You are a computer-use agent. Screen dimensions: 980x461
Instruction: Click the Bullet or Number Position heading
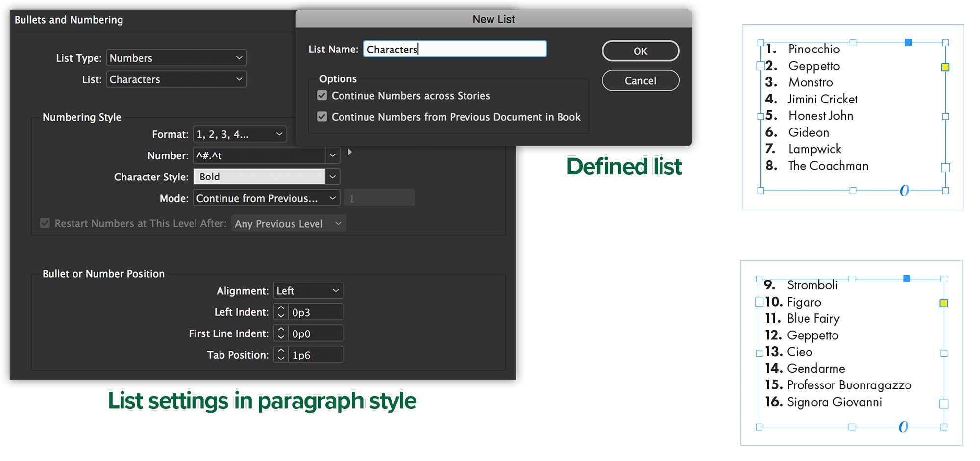click(103, 274)
